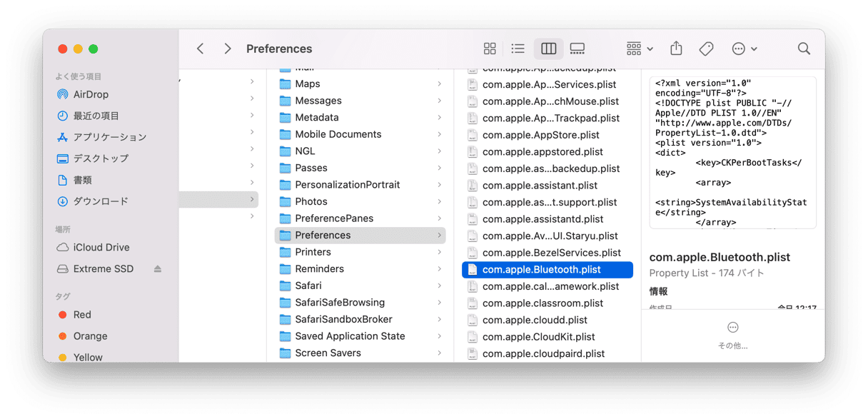Switch to icon grid view
Image resolution: width=868 pixels, height=419 pixels.
tap(490, 49)
